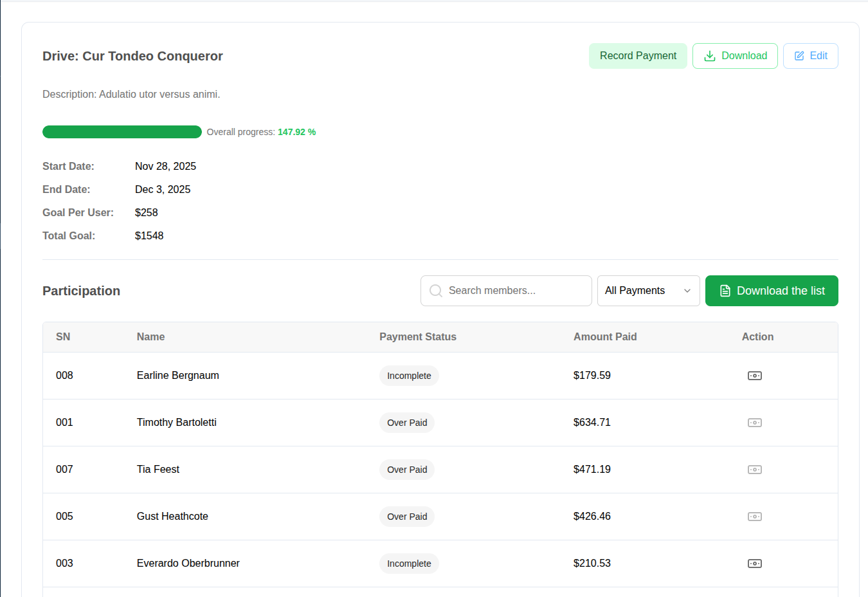This screenshot has height=597, width=868.
Task: Click Over Paid badge for Tia Feest
Action: 407,470
